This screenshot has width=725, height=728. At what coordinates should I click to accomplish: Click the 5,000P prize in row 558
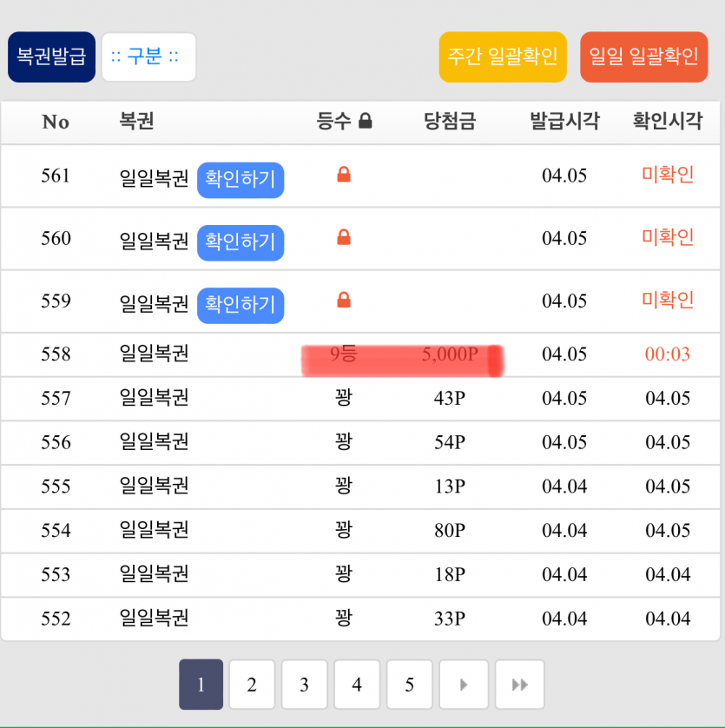pyautogui.click(x=450, y=354)
